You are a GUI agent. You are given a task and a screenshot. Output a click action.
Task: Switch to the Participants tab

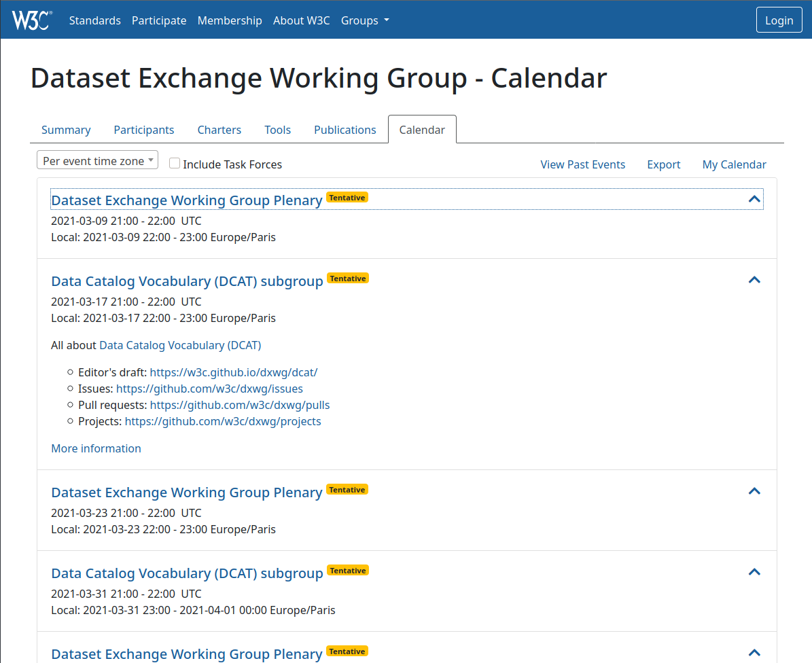143,130
